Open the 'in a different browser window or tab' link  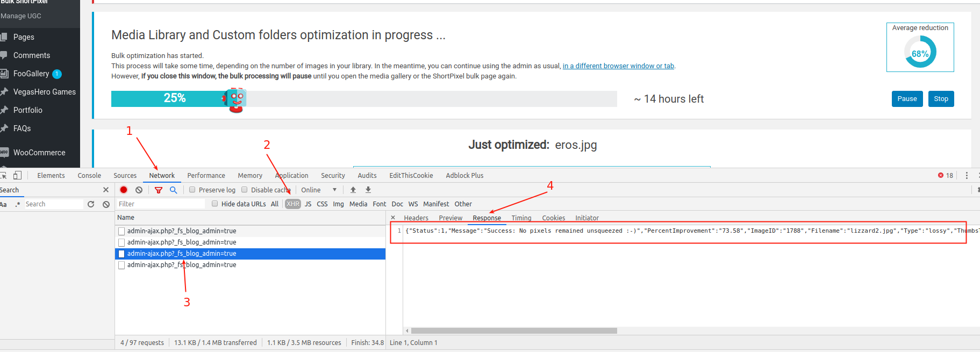point(618,66)
